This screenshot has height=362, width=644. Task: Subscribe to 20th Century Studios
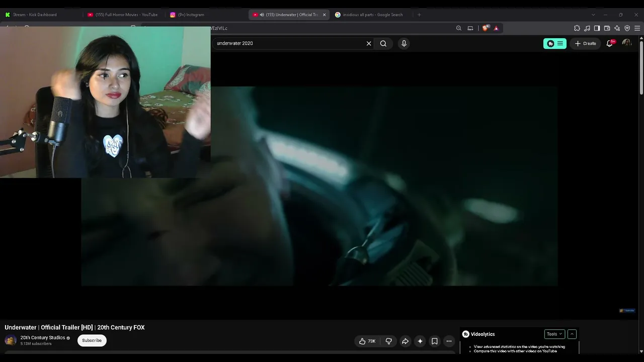click(x=92, y=340)
